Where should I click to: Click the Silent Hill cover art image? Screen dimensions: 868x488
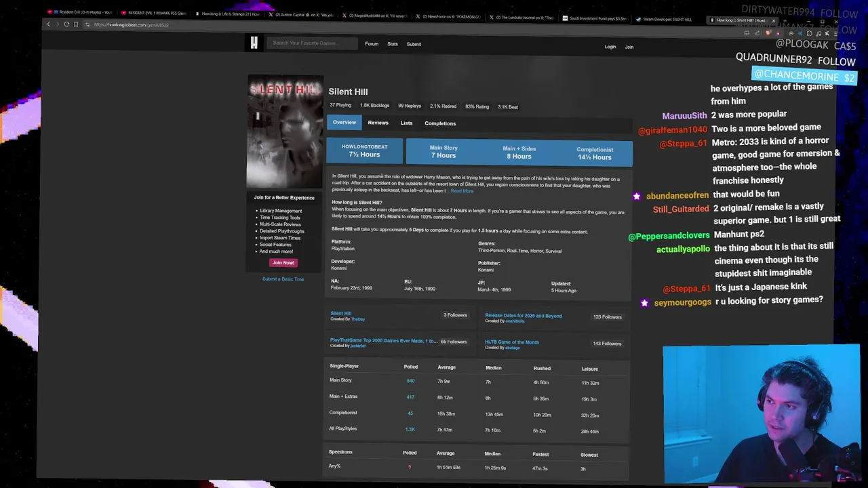point(285,131)
